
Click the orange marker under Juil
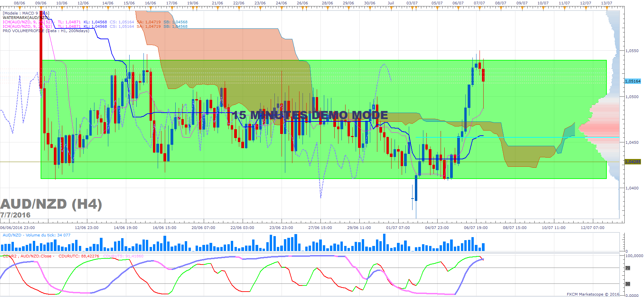(391, 8)
